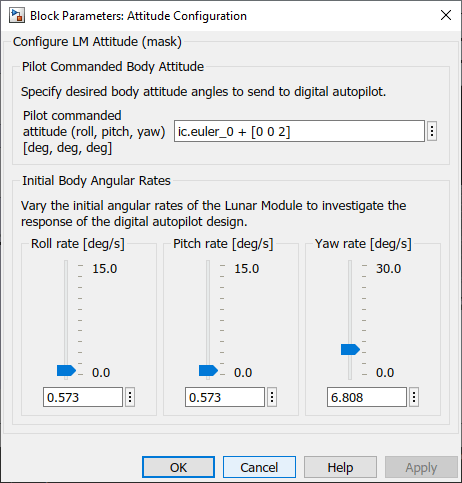Image resolution: width=462 pixels, height=483 pixels.
Task: Click the 15.0 maximum label on Pitch slider
Action: [x=247, y=269]
